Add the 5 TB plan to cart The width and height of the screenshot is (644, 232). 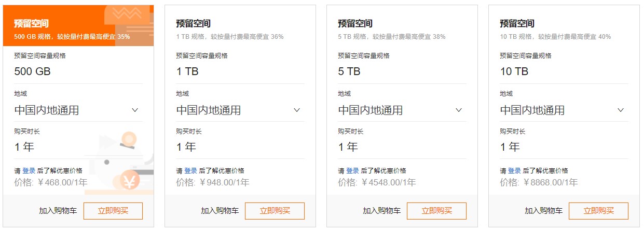[382, 211]
